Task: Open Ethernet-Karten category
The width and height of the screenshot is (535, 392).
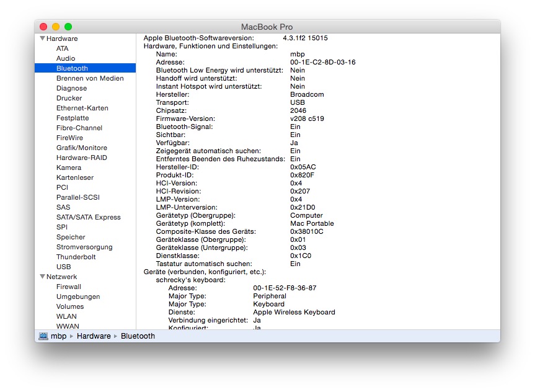Action: [x=82, y=108]
